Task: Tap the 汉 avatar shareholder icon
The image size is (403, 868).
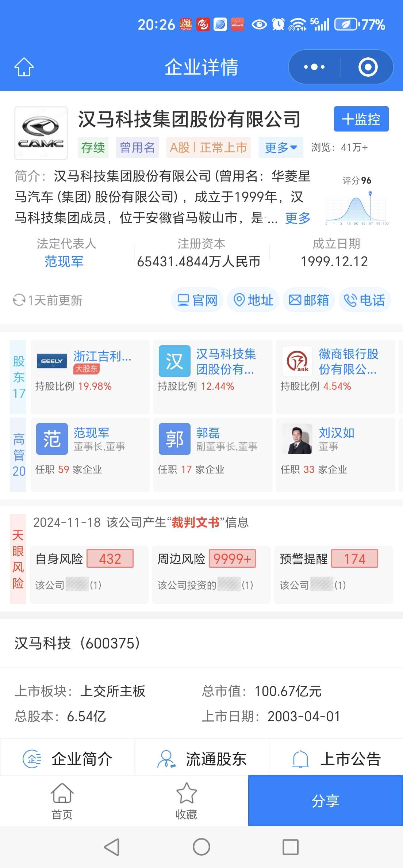Action: click(x=174, y=361)
